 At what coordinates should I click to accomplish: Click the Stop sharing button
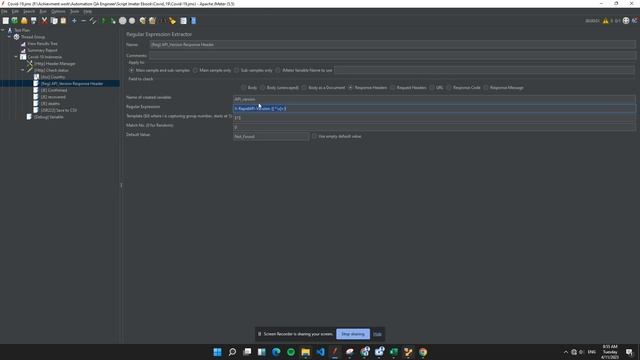pos(353,334)
